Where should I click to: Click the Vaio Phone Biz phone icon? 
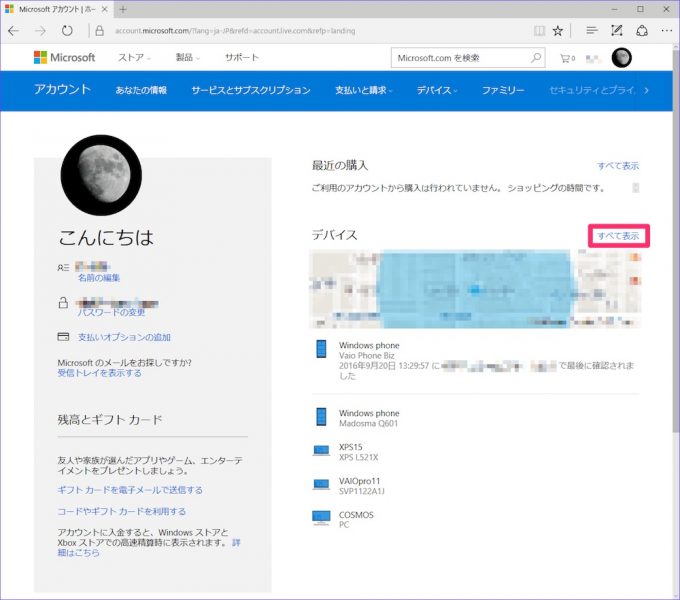pyautogui.click(x=321, y=349)
